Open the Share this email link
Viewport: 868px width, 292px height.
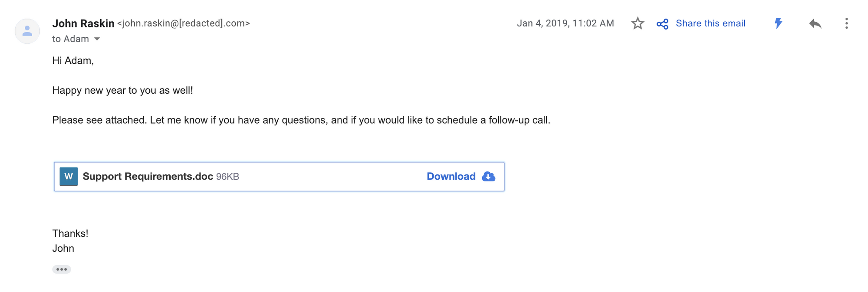[710, 23]
